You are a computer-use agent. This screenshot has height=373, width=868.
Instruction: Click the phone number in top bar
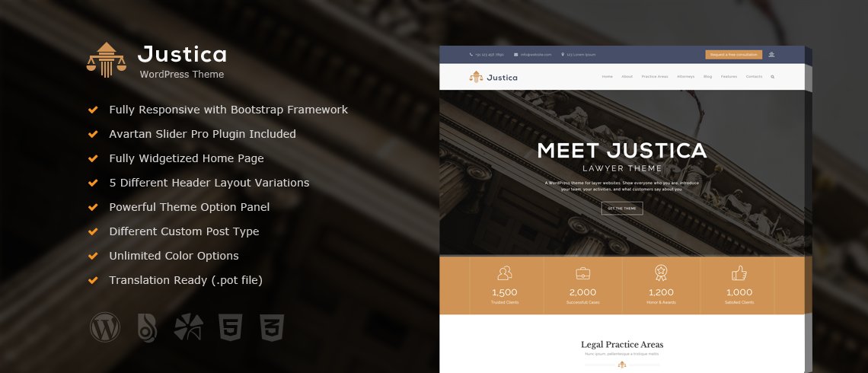click(490, 55)
